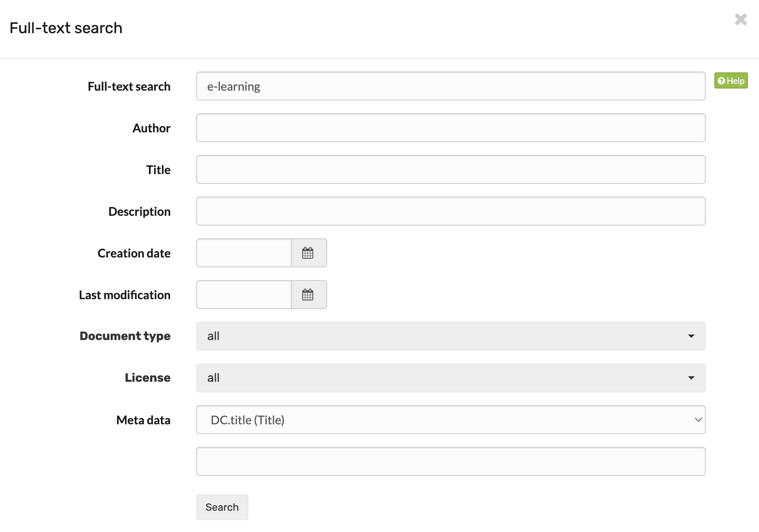Click the question mark inside the Help badge

(x=721, y=80)
